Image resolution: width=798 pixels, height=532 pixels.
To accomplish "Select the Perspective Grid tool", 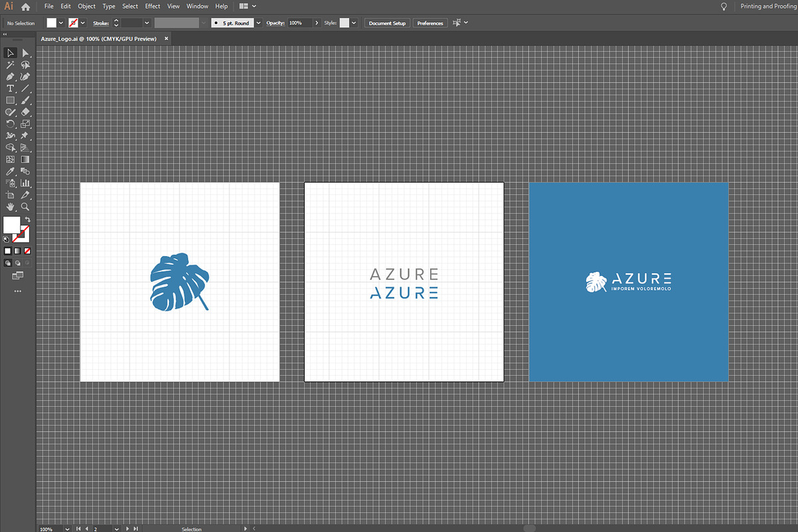I will [25, 148].
